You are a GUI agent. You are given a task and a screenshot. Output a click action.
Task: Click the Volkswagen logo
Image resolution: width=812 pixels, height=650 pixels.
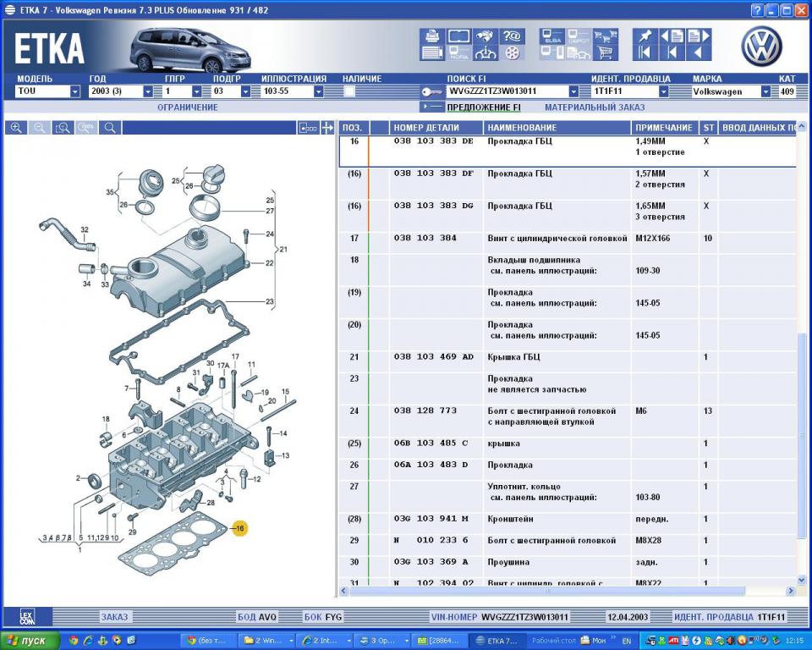click(x=761, y=47)
